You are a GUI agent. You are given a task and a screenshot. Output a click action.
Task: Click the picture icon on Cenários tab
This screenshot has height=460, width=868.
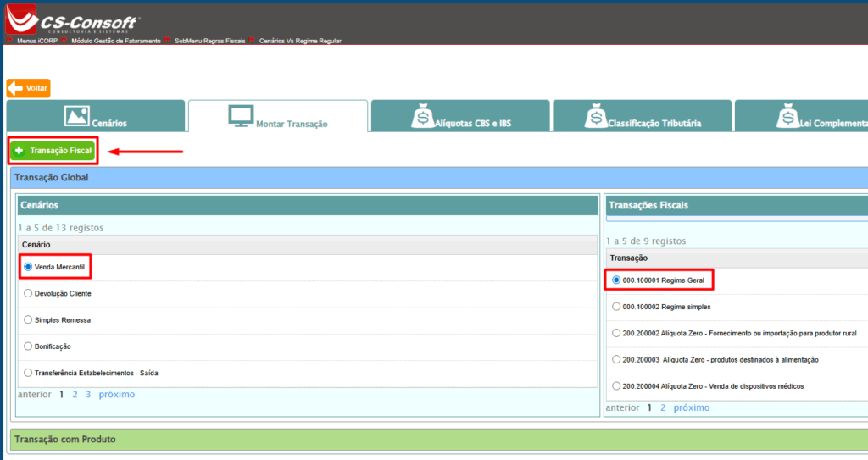(76, 117)
